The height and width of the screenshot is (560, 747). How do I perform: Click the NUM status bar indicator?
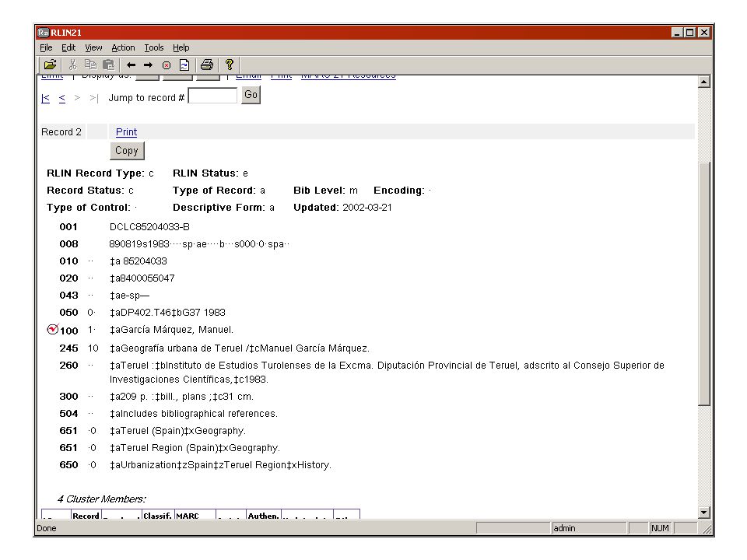pos(661,528)
